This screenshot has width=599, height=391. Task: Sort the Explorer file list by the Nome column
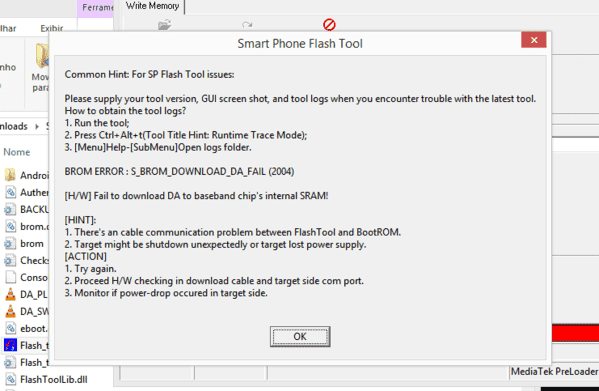pos(17,152)
